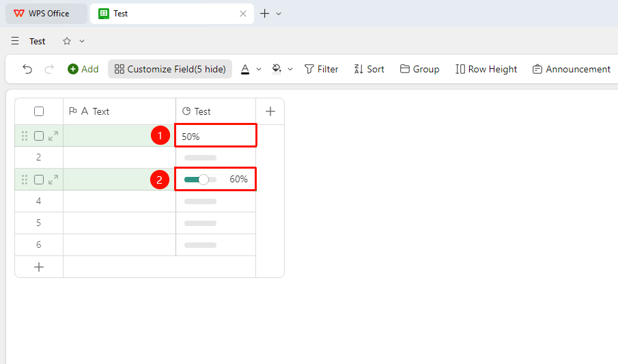Tick the checkbox in the first row
Screen dimensions: 618x364
39,136
